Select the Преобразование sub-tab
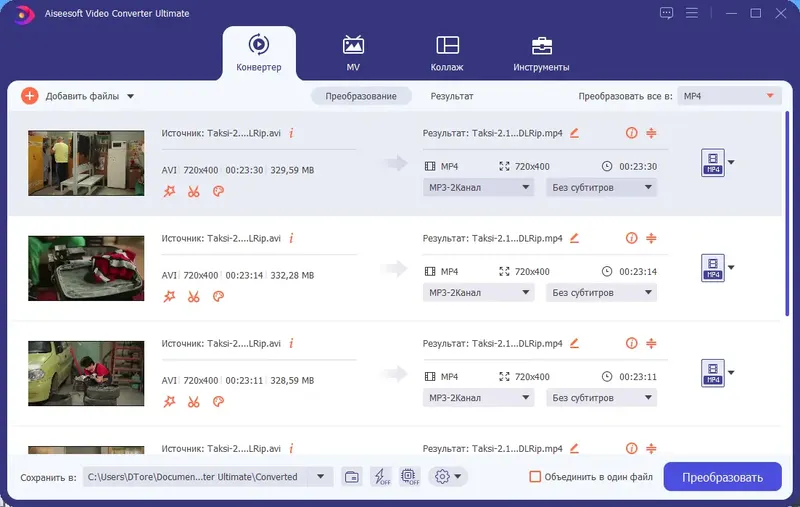800x507 pixels. tap(361, 96)
